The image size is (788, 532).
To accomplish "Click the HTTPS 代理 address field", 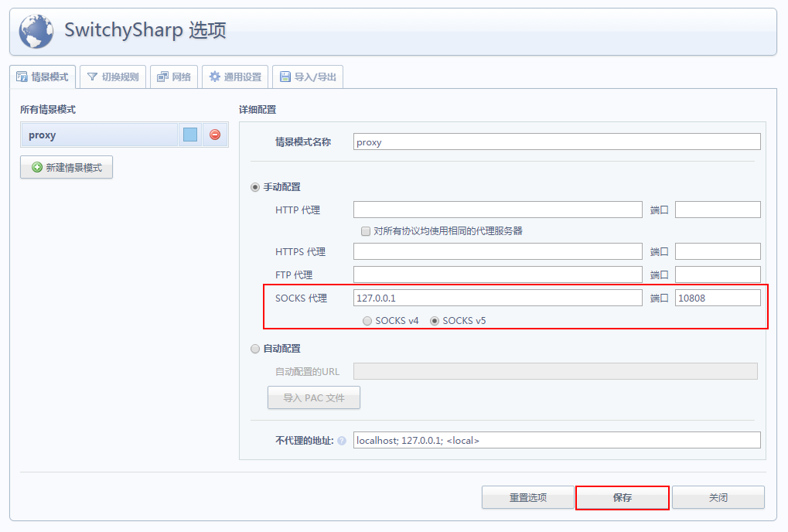I will click(497, 251).
